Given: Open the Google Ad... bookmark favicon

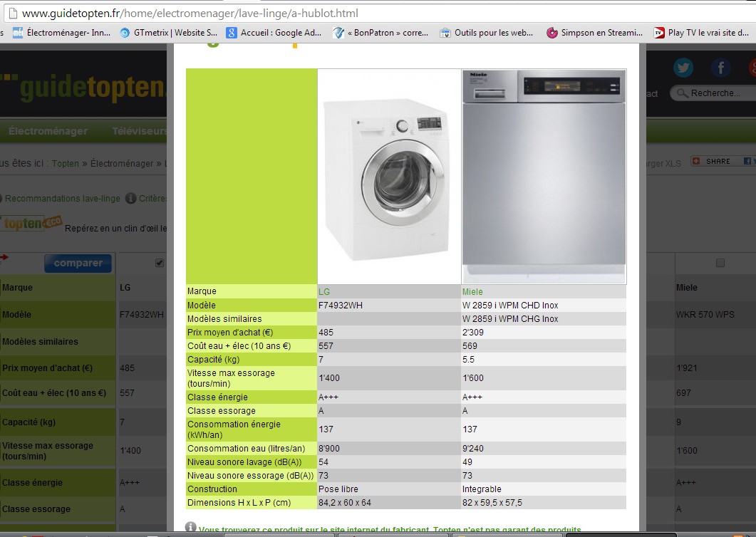Looking at the screenshot, I should 232,33.
